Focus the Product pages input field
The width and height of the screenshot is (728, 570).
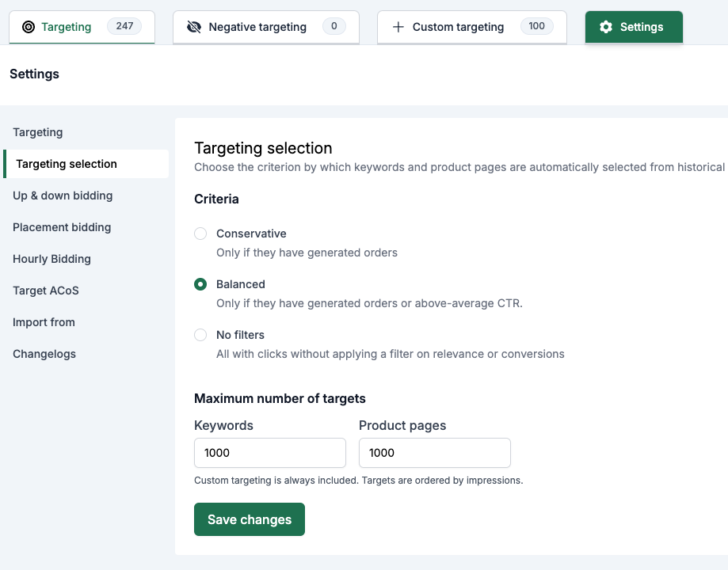point(435,453)
